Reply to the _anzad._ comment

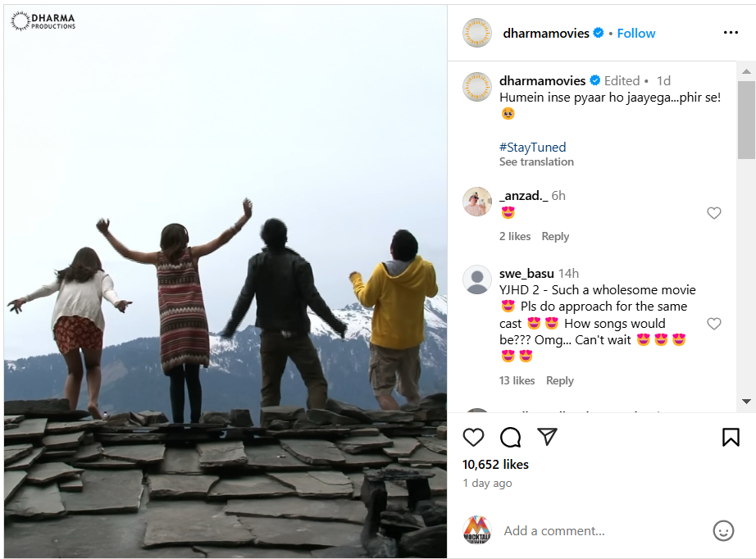click(555, 236)
